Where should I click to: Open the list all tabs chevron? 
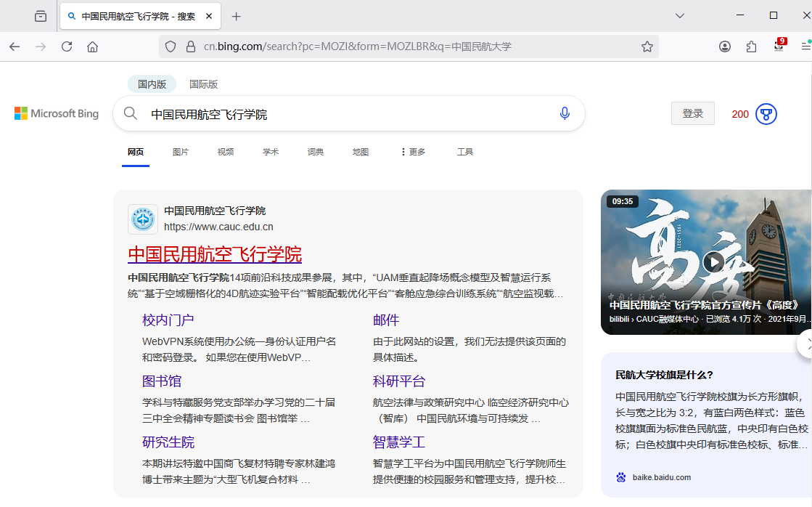click(x=680, y=16)
